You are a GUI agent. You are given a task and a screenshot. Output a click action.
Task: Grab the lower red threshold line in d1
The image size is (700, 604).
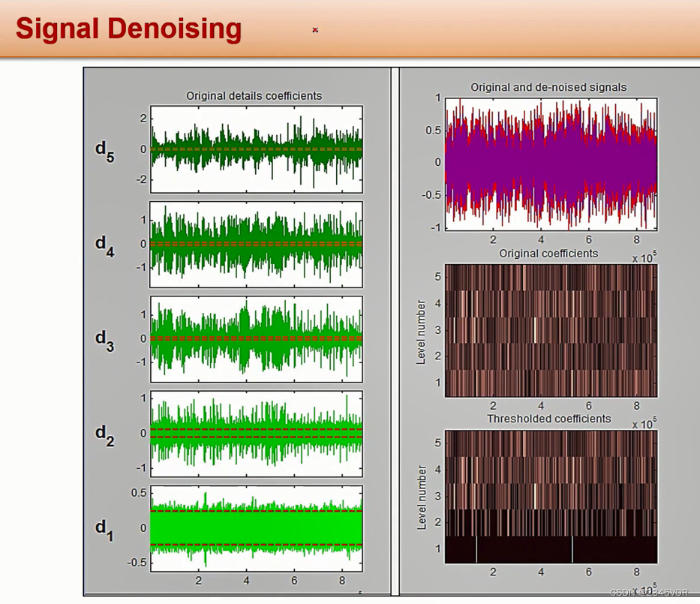point(257,545)
